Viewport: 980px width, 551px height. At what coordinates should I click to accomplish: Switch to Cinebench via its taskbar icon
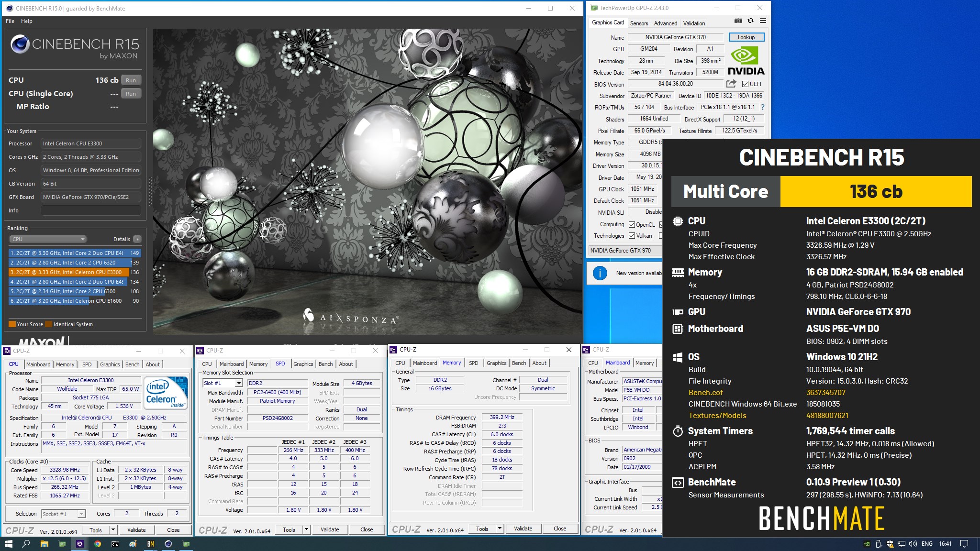[x=168, y=544]
